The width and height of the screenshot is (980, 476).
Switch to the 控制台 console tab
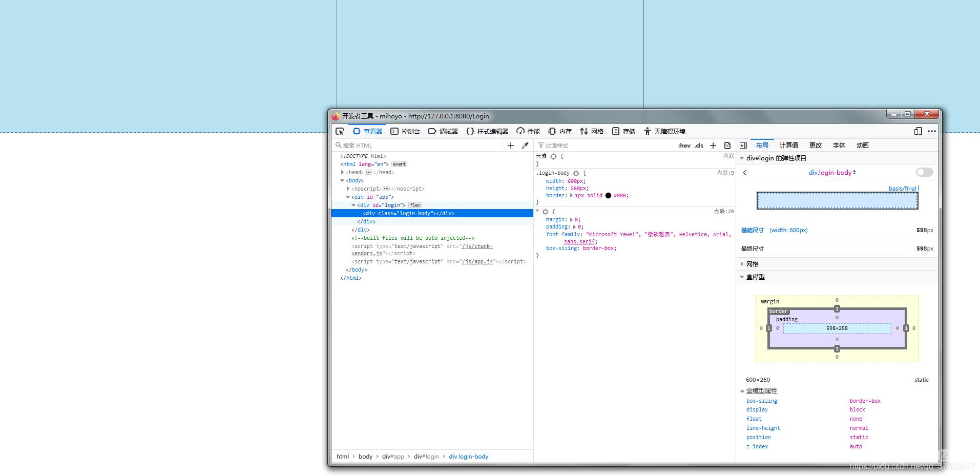click(405, 132)
